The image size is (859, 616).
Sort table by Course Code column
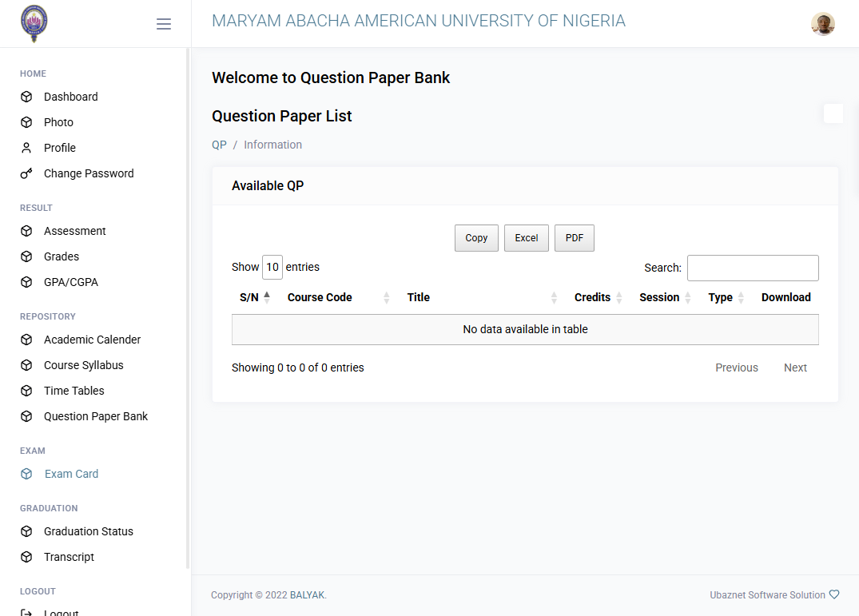tap(339, 297)
